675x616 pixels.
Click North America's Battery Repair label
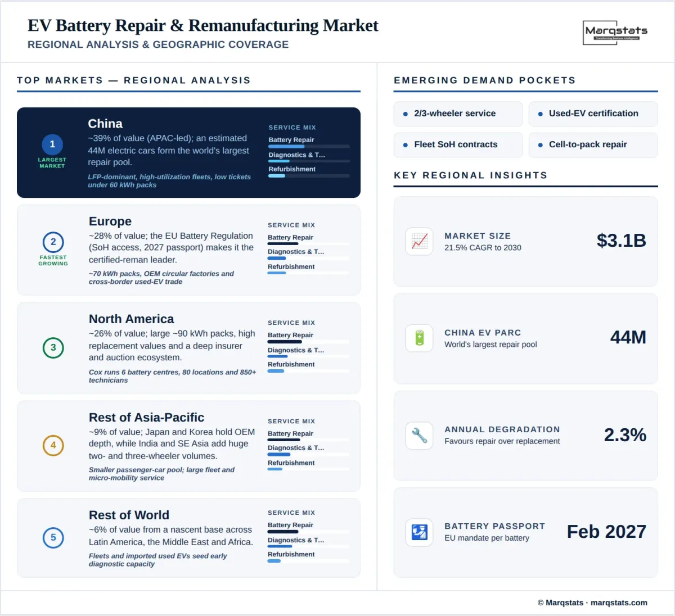(290, 335)
